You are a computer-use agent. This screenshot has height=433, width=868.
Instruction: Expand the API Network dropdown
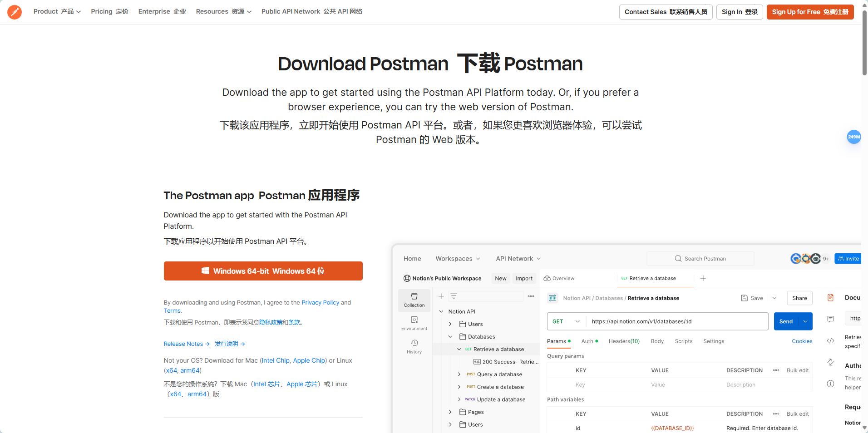click(518, 259)
